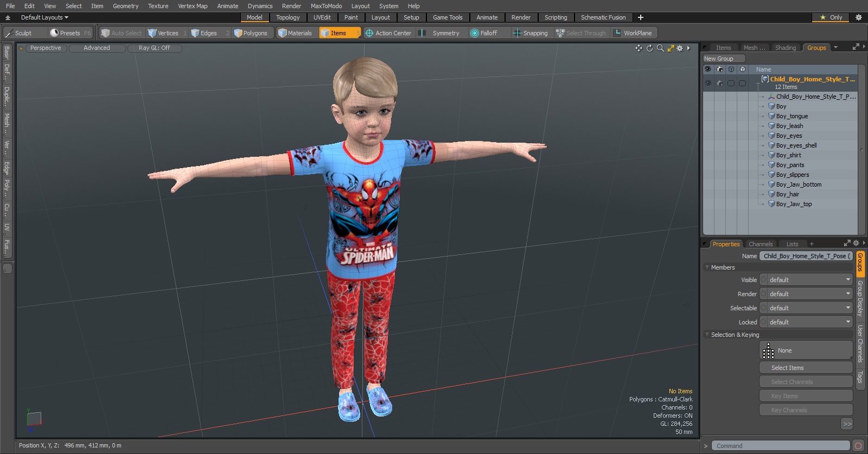Toggle Auto Select mode
This screenshot has width=868, height=454.
(121, 33)
